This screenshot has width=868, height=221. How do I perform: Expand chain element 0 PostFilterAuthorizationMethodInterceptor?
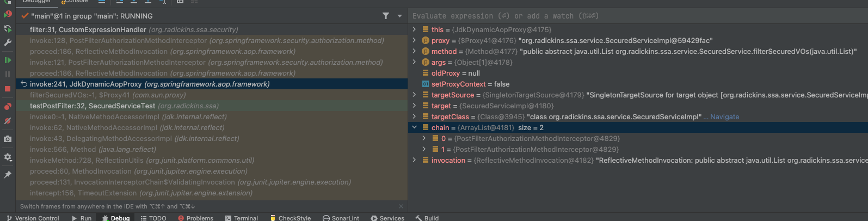point(424,138)
